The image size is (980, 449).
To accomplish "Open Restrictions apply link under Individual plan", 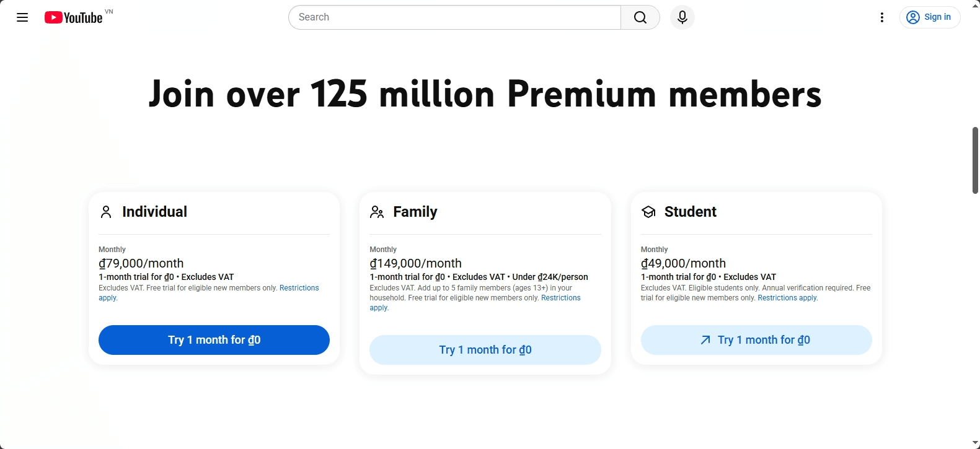I will [299, 287].
